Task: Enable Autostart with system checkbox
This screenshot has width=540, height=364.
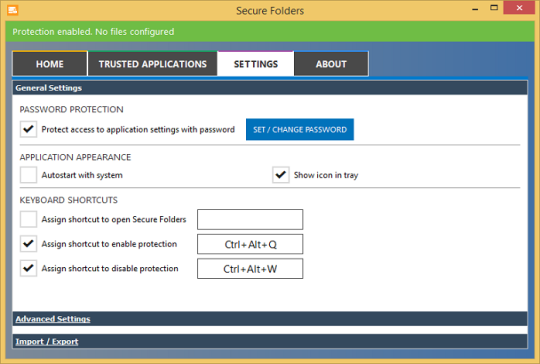Action: tap(28, 175)
